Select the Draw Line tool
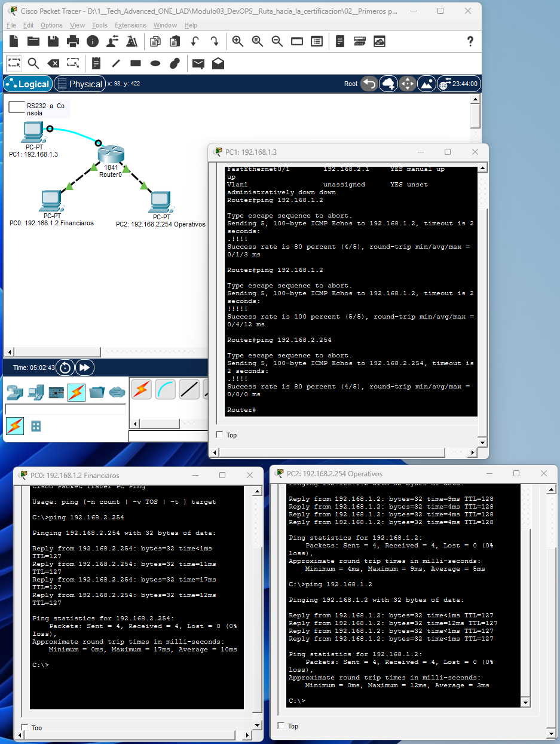 pyautogui.click(x=116, y=63)
